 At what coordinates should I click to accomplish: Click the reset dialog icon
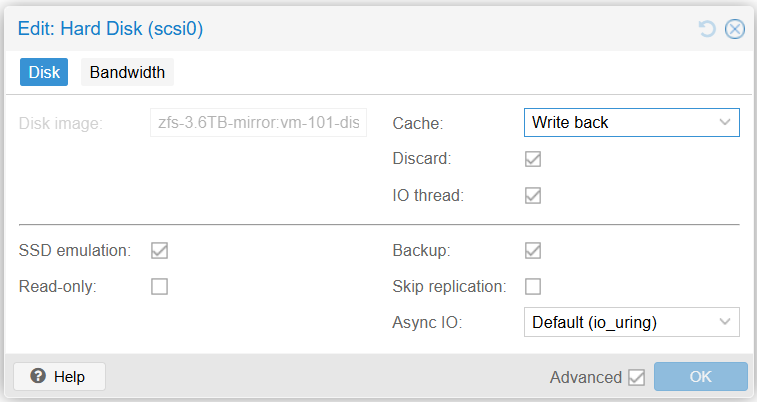point(707,29)
